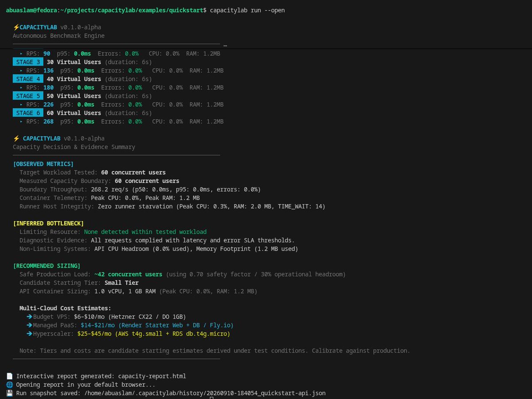Screen dimensions: 532x399
Task: Click the command text 'capacitylab run --open'
Action: 247,10
